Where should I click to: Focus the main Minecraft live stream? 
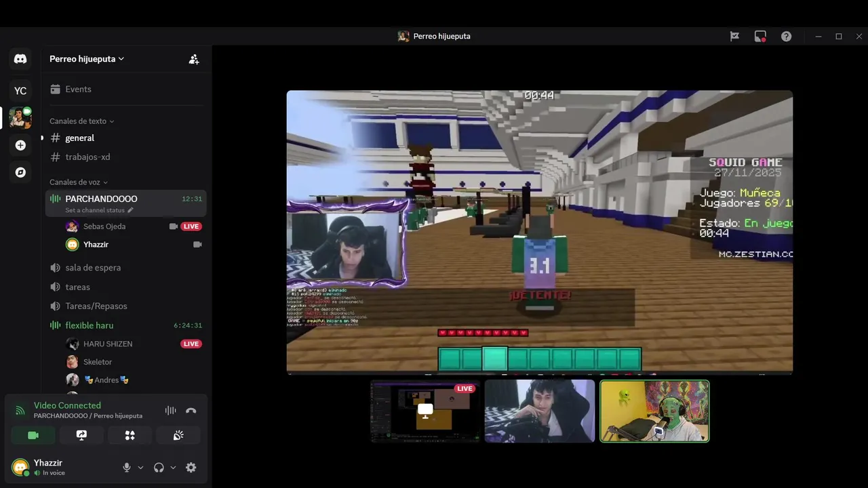coord(539,232)
